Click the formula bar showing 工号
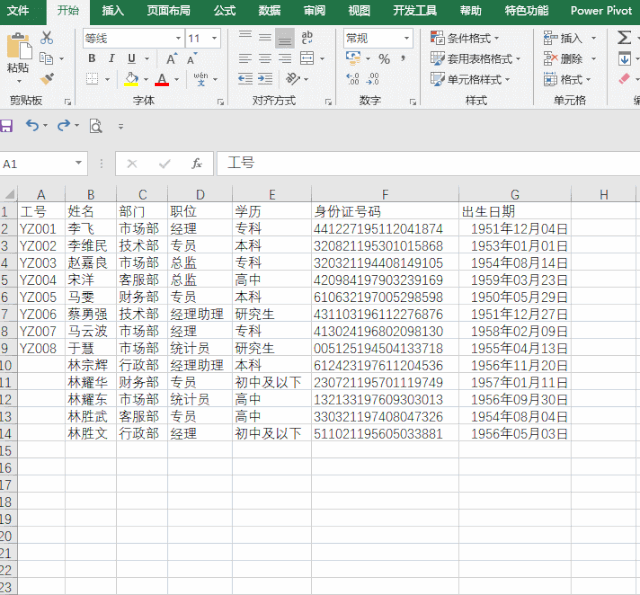Screen dimensions: 640x595 (428, 163)
